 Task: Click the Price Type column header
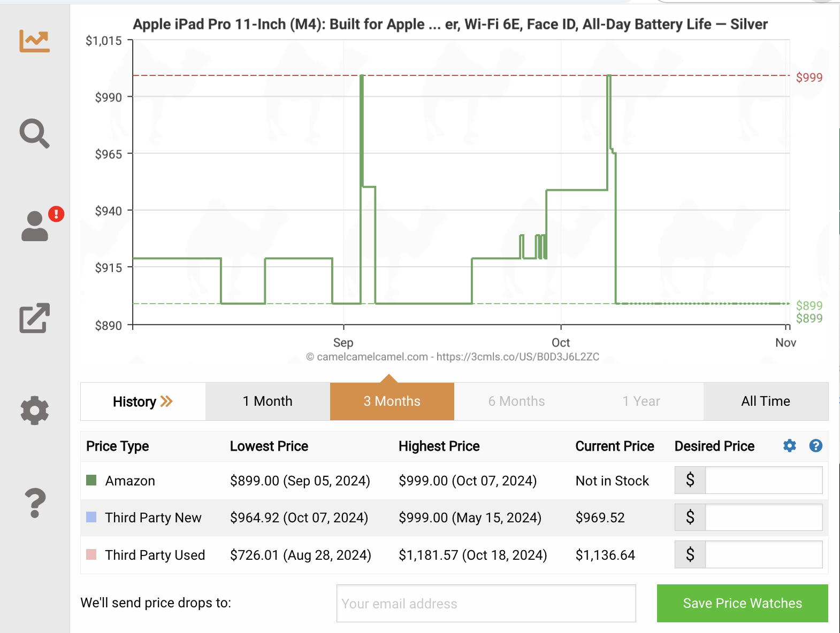point(118,446)
